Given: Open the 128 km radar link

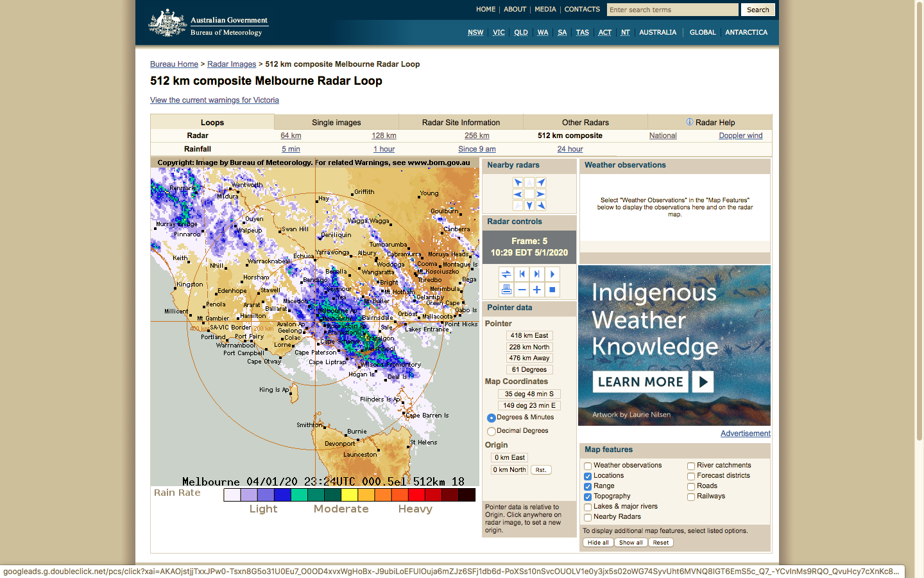Looking at the screenshot, I should pos(384,136).
